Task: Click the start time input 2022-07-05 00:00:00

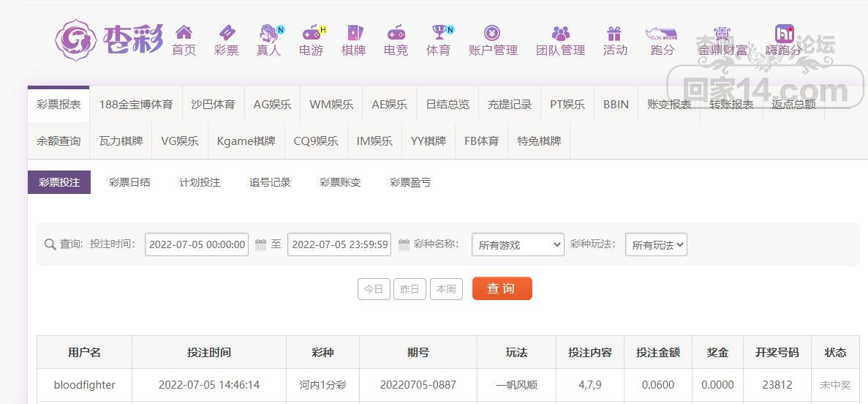Action: point(197,244)
